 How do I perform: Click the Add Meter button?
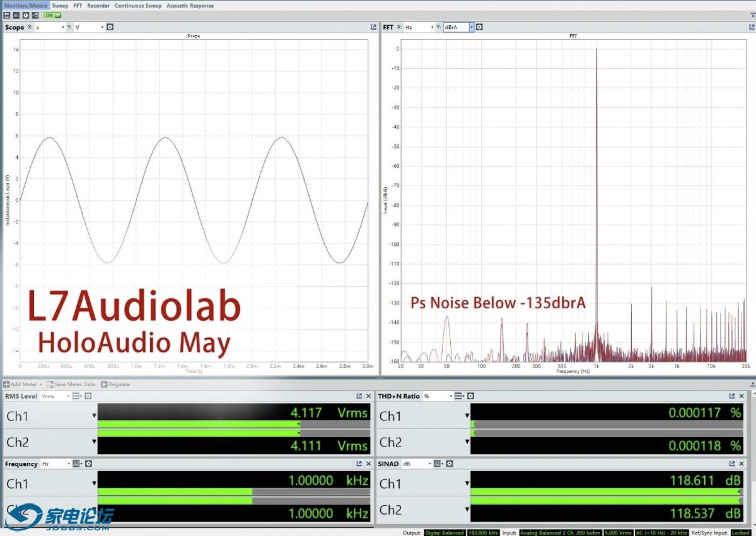[23, 384]
